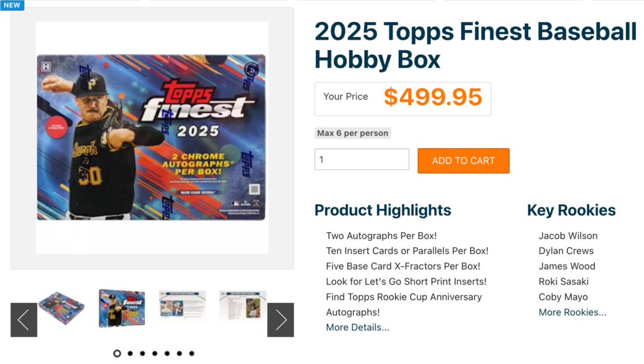Select the first carousel pagination dot
The height and width of the screenshot is (364, 644).
pos(117,353)
